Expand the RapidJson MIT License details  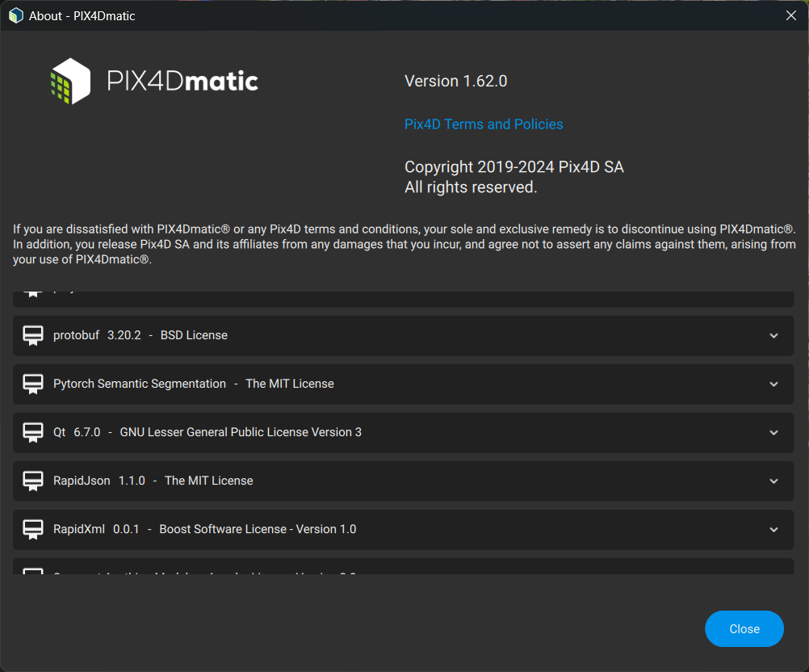(773, 481)
